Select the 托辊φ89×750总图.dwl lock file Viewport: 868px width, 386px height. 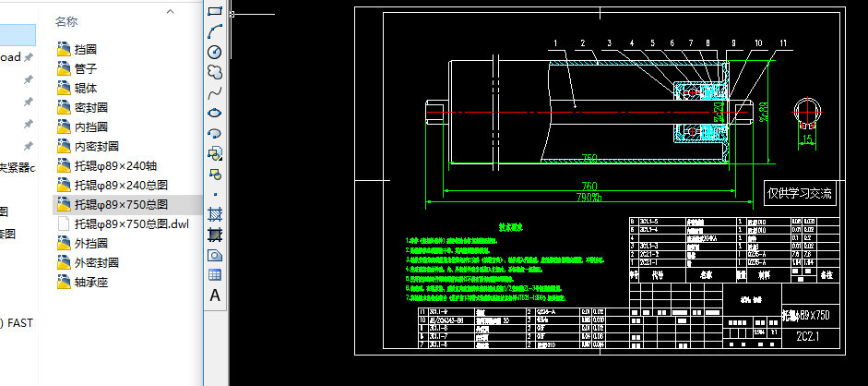pos(131,223)
